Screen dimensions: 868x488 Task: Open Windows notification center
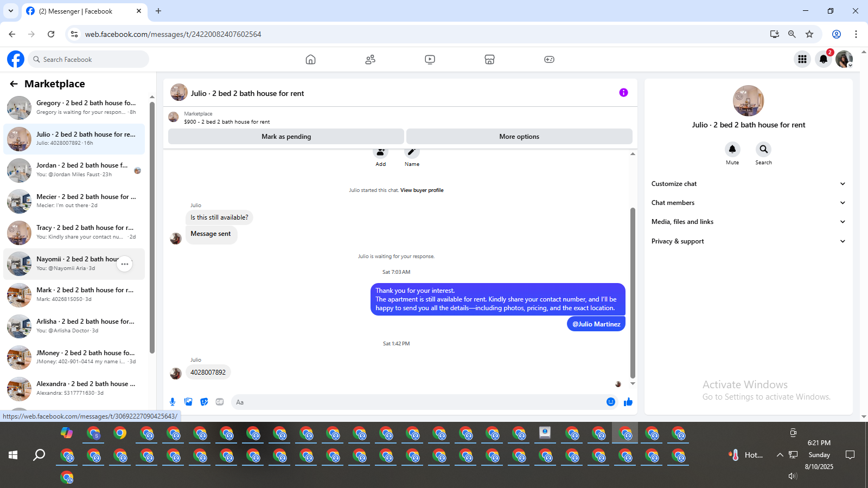(850, 455)
